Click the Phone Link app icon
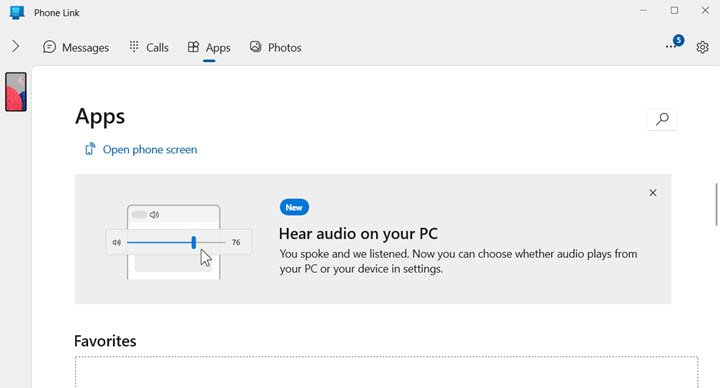The width and height of the screenshot is (720, 388). pyautogui.click(x=17, y=12)
